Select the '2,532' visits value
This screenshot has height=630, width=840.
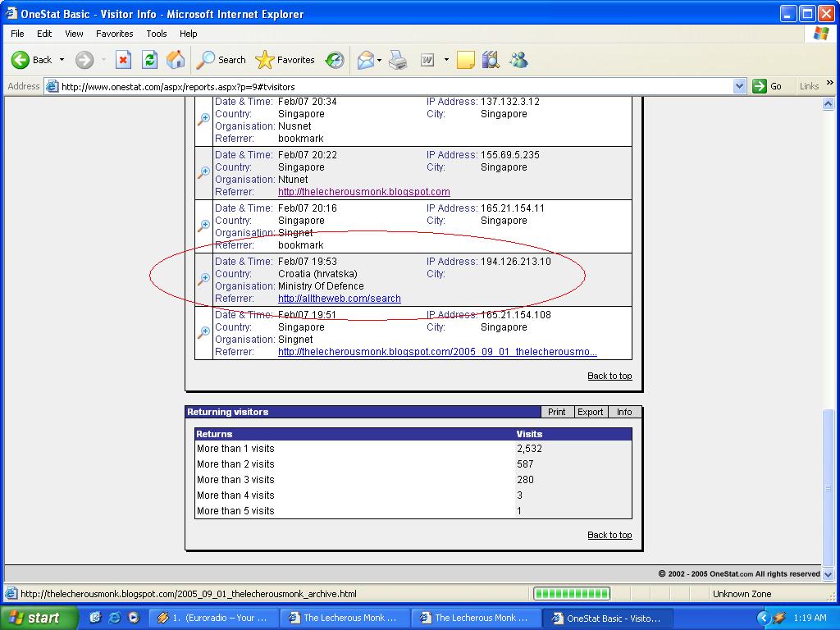pyautogui.click(x=529, y=449)
